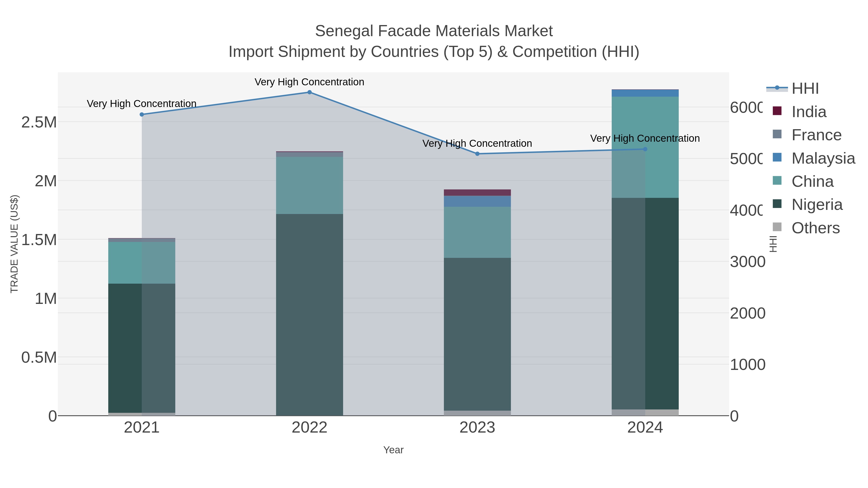Viewport: 868px width, 488px height.
Task: Click the TRADE VALUE (US$) axis title
Action: (14, 244)
